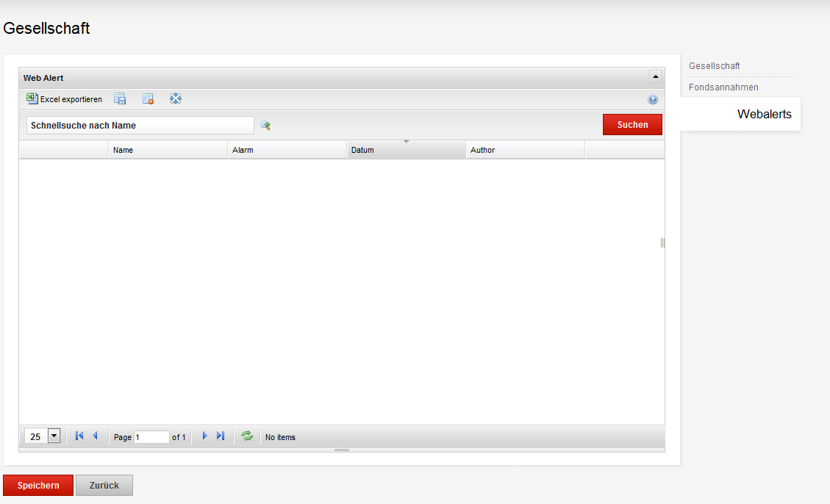The height and width of the screenshot is (504, 830).
Task: Click the Excel exportieren toolbar button
Action: pos(64,99)
